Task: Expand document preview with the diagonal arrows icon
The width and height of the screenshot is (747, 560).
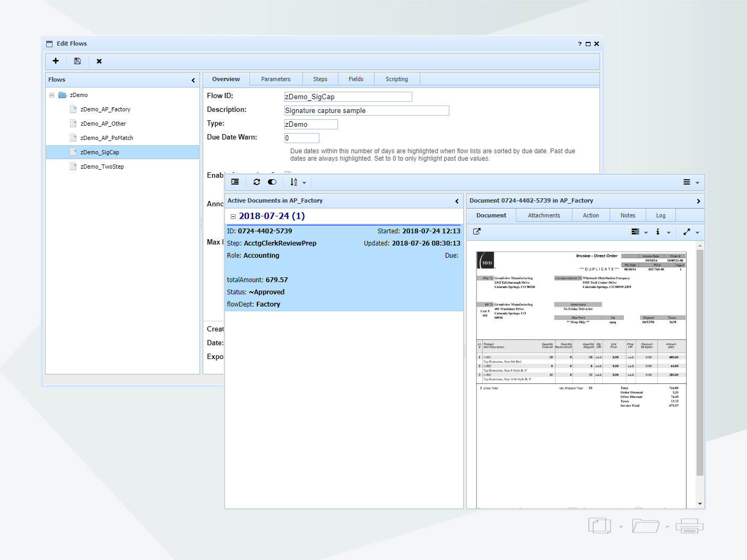Action: 685,232
